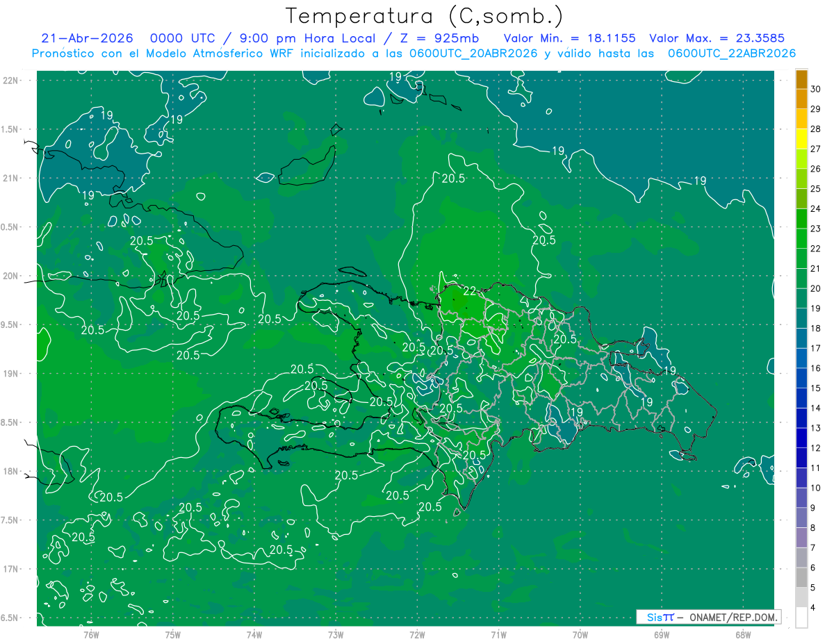834x644 pixels.
Task: Select the 68W longitude axis label
Action: click(x=742, y=634)
